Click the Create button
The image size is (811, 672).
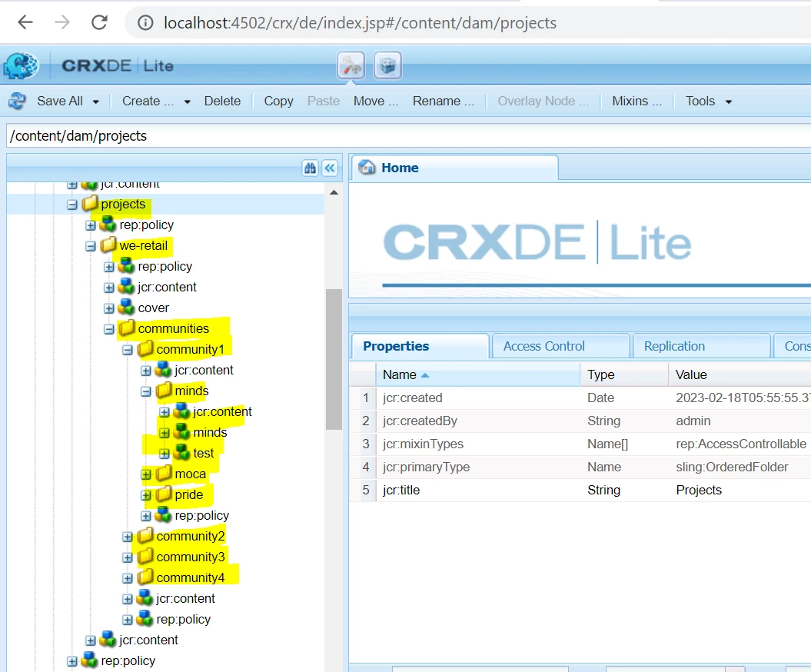click(148, 101)
